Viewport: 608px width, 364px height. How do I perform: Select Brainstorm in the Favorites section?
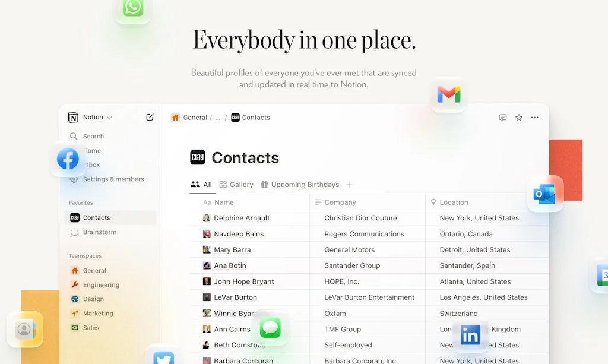pos(99,232)
